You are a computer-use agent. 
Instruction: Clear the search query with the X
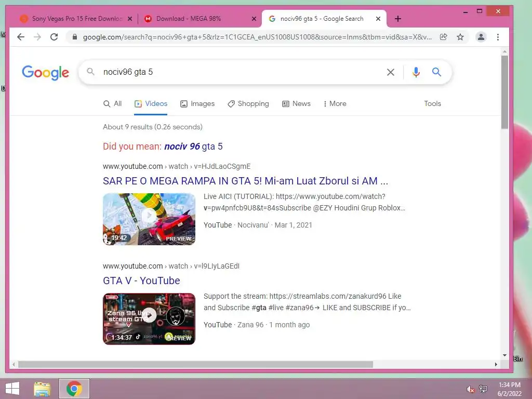(x=391, y=72)
